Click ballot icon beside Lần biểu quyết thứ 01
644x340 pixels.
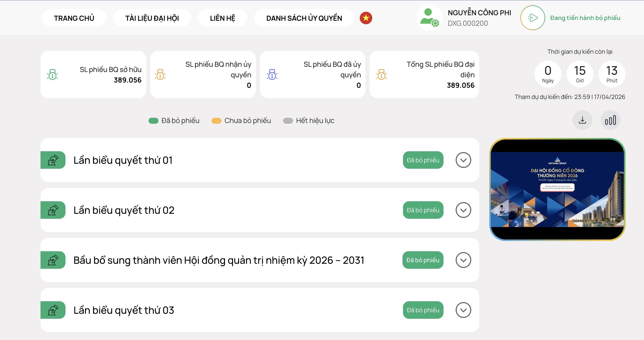click(x=53, y=160)
